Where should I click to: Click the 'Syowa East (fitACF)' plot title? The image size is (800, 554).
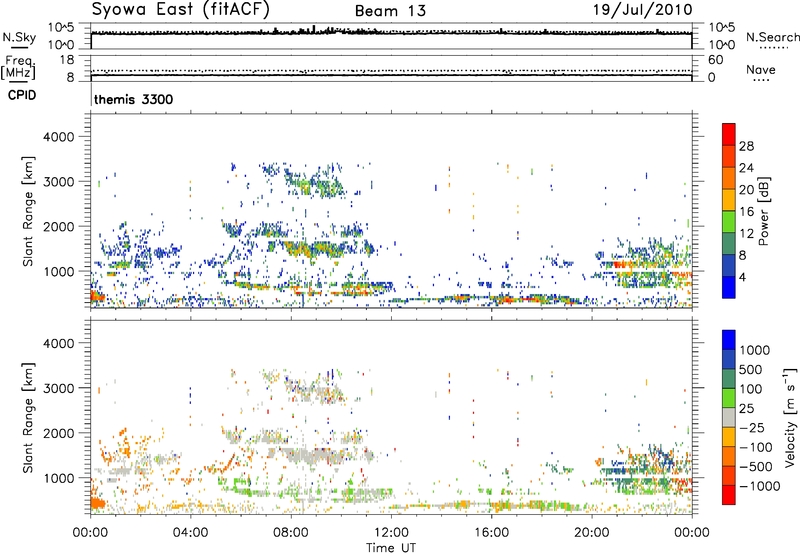tap(181, 10)
